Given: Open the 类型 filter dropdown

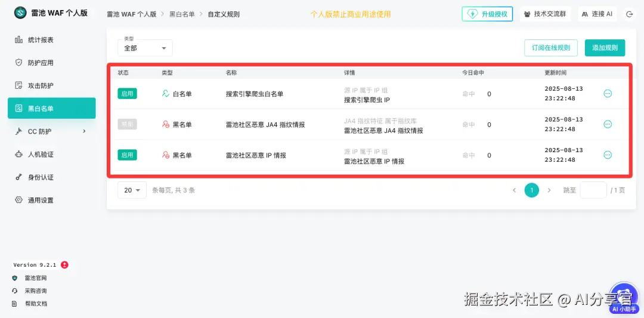Looking at the screenshot, I should tap(145, 48).
